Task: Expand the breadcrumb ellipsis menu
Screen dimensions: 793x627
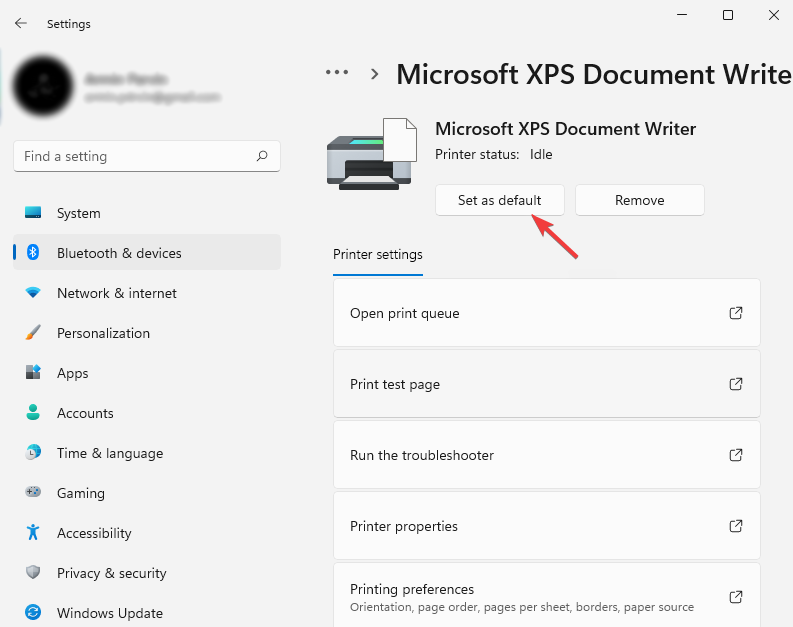Action: (x=337, y=72)
